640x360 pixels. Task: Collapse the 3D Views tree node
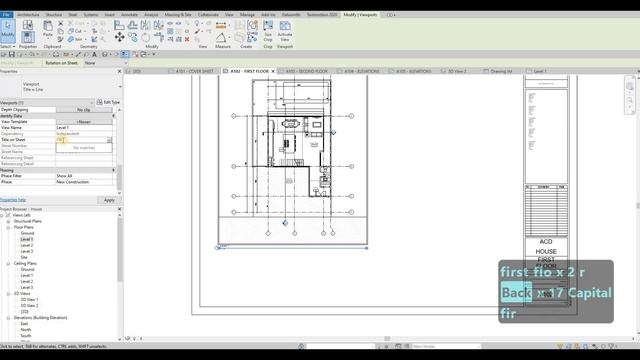(x=8, y=293)
